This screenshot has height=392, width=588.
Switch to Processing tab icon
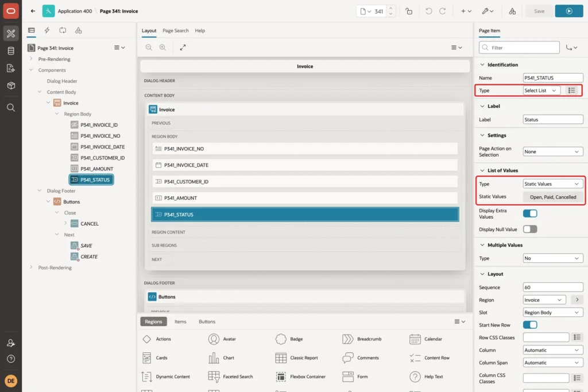(63, 30)
